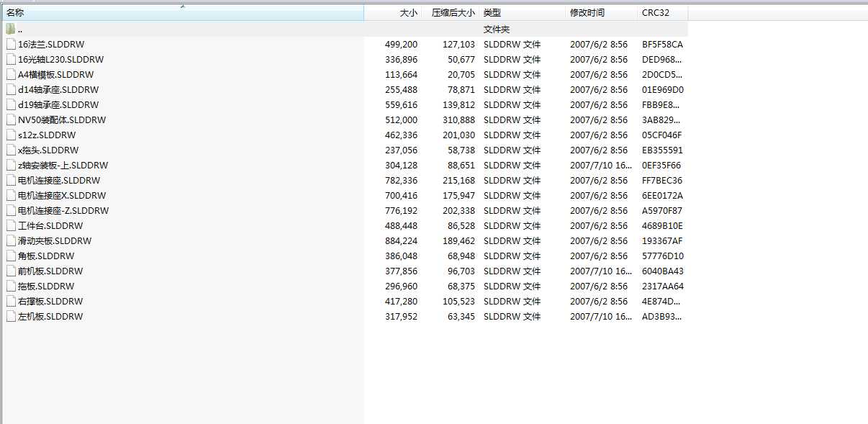
Task: Click the CRC32 value A5970F87
Action: click(662, 210)
